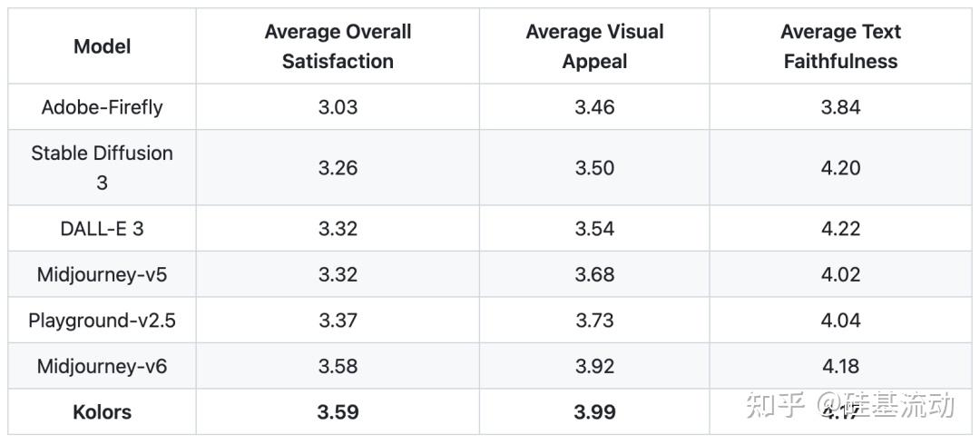Viewport: 980px width, 445px height.
Task: Click the Playground-v2.5 model name
Action: 103,321
